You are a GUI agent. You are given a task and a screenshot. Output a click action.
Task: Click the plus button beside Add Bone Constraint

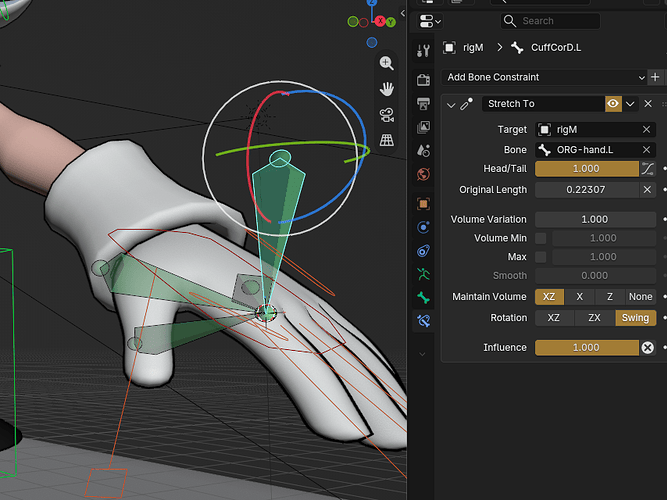coord(655,77)
